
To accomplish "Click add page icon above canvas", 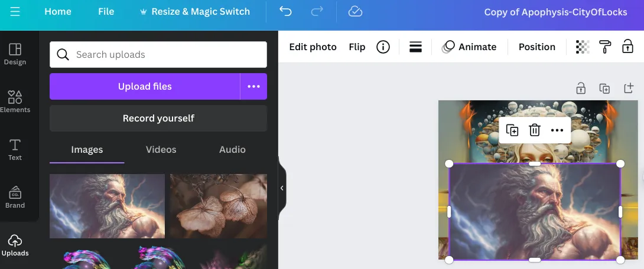I will pyautogui.click(x=629, y=88).
